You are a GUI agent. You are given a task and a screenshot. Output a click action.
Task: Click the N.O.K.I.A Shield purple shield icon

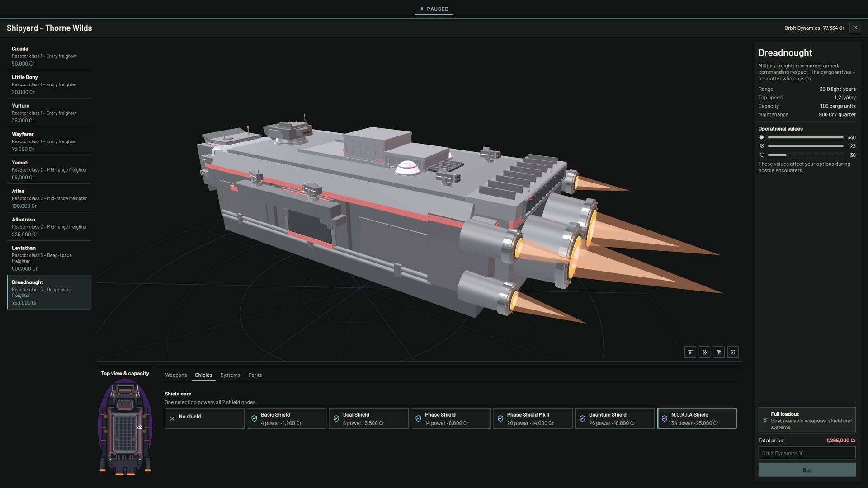(x=665, y=419)
